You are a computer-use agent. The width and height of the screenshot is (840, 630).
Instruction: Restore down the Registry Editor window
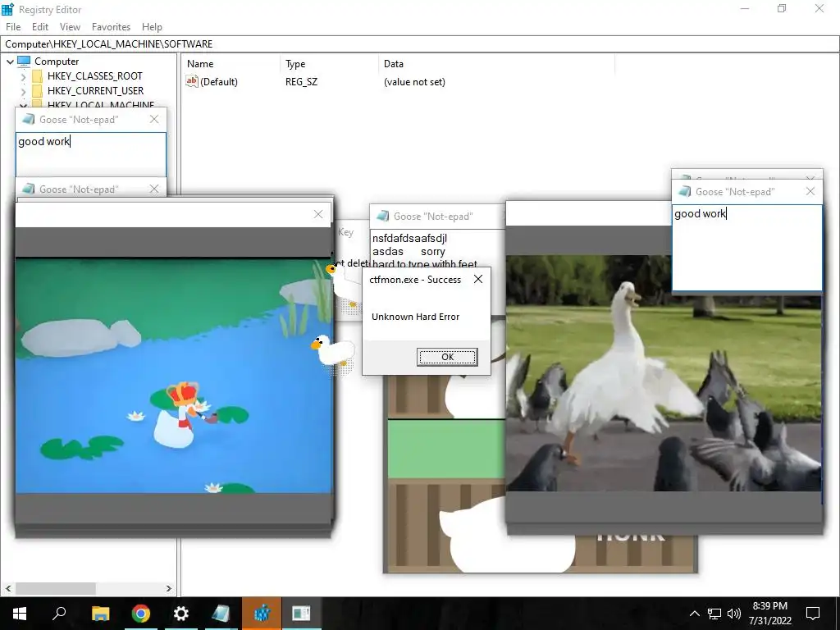pyautogui.click(x=782, y=9)
